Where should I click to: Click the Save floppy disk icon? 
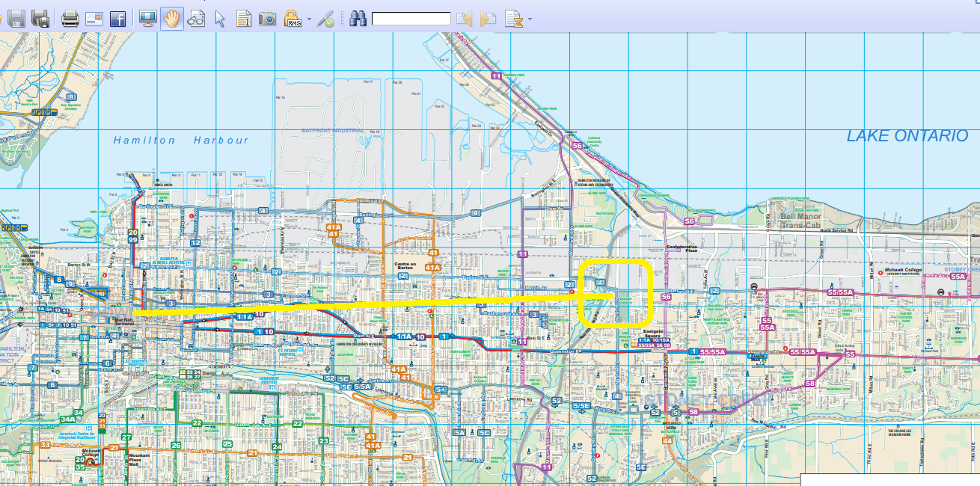click(x=16, y=19)
